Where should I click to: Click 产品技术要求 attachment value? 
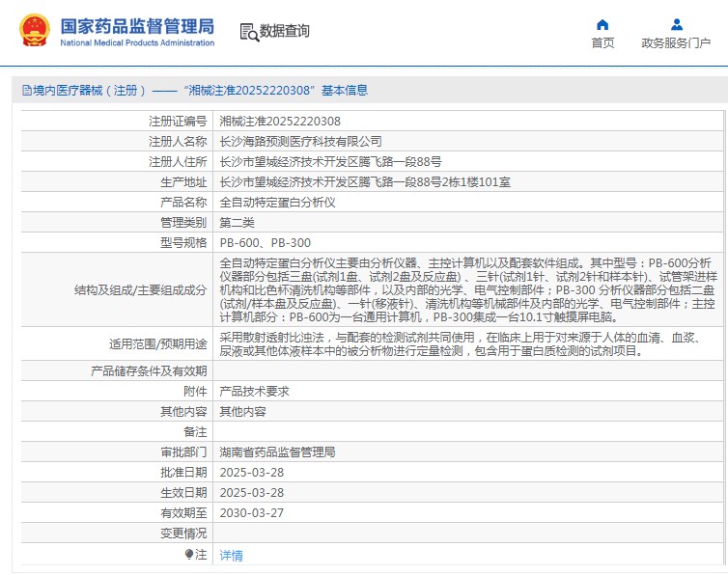coord(254,392)
